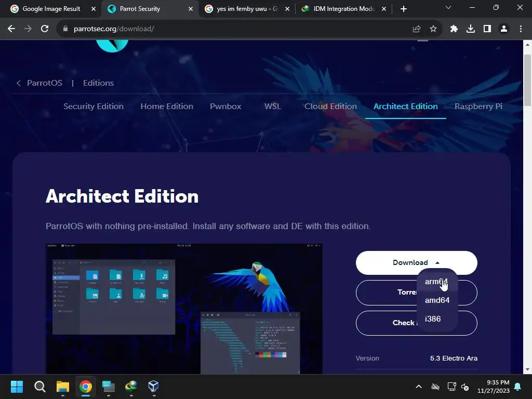Open the Windows Start menu

click(17, 387)
